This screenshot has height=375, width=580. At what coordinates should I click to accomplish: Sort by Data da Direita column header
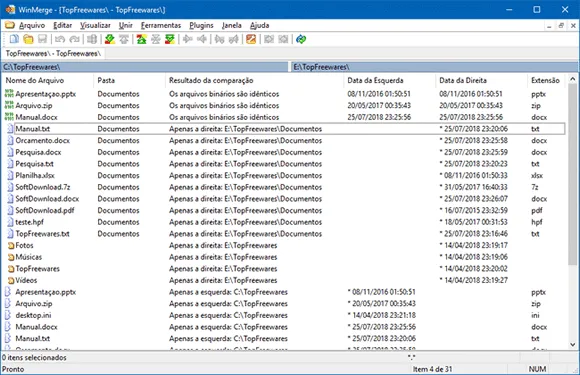click(x=481, y=80)
